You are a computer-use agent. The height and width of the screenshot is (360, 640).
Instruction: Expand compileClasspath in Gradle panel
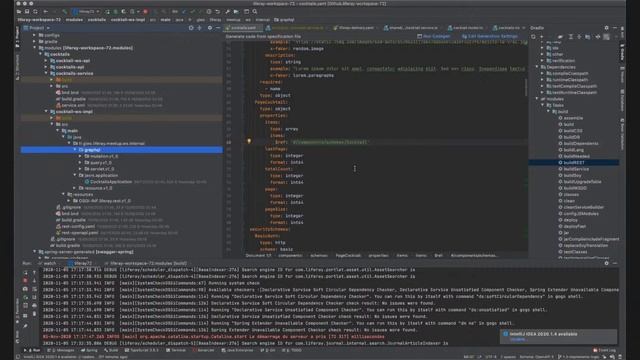tap(542, 73)
